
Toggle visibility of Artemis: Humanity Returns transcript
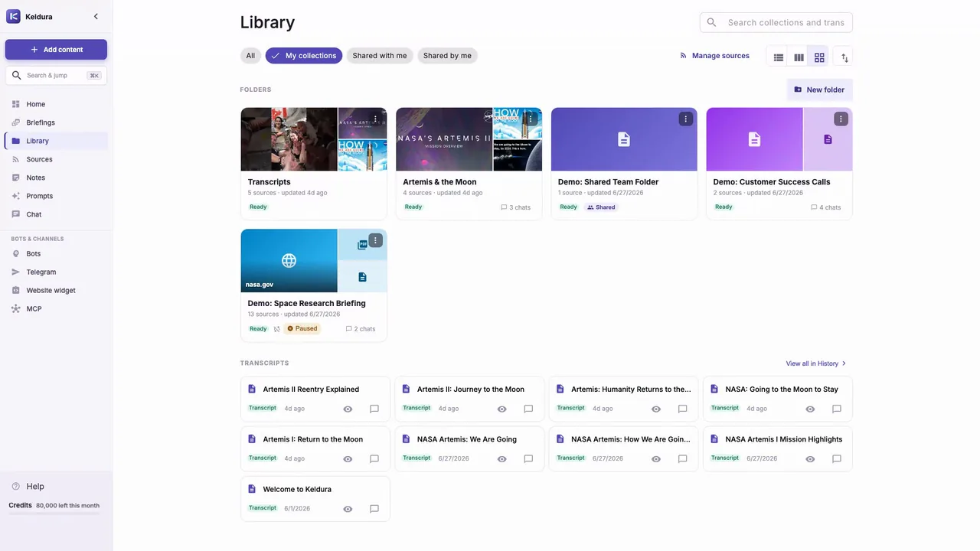coord(656,409)
